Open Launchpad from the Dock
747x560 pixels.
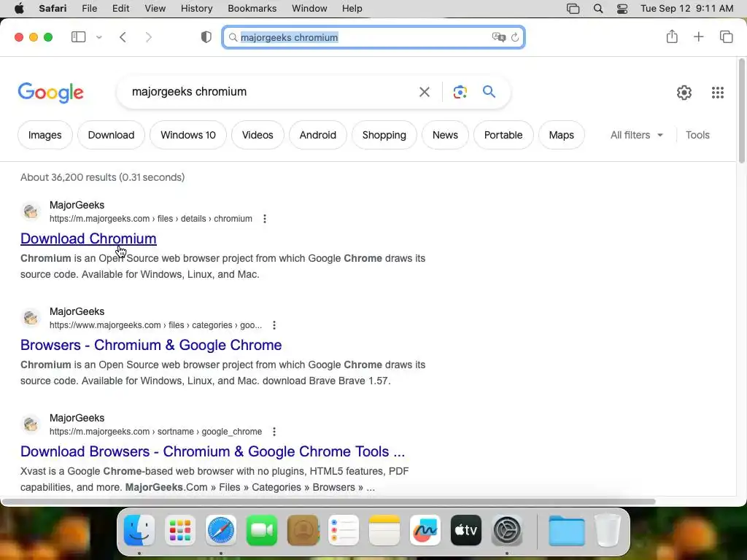[x=180, y=531]
